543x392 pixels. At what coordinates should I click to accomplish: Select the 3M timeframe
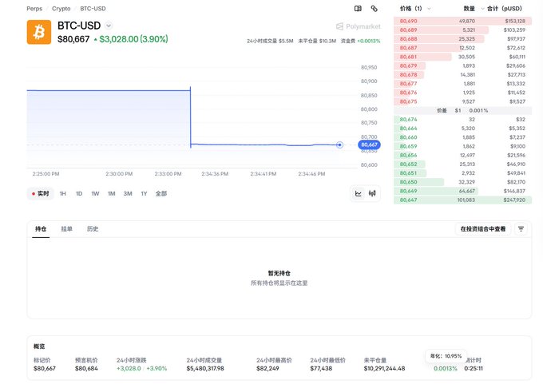pos(128,193)
